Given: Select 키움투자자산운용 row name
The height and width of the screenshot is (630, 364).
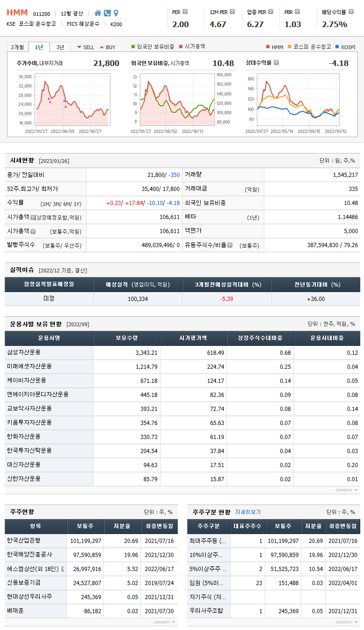Looking at the screenshot, I should 29,423.
